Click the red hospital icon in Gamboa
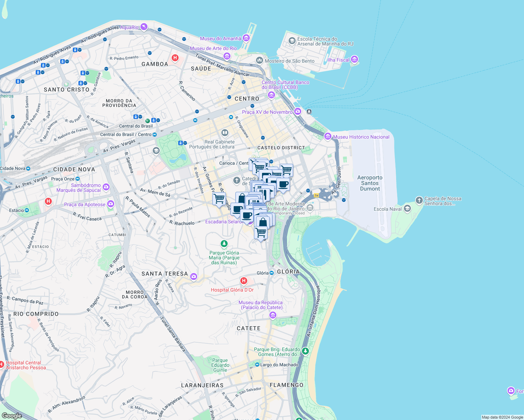 [x=175, y=58]
